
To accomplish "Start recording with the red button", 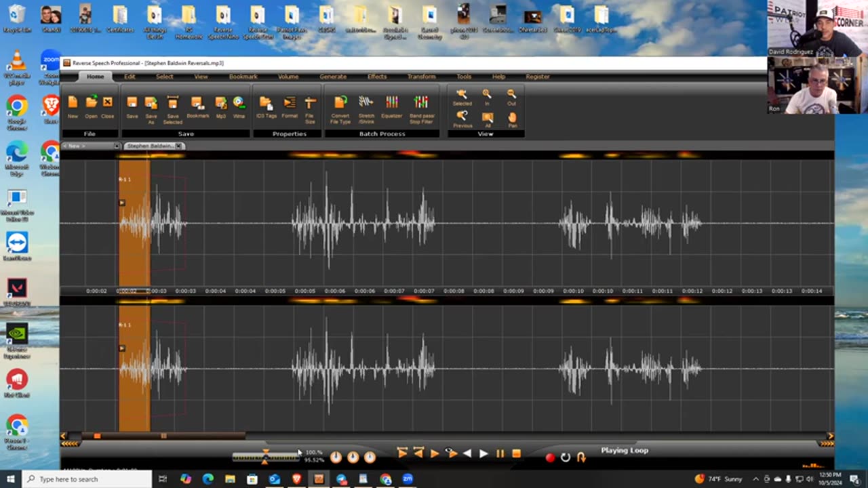I will tap(550, 457).
